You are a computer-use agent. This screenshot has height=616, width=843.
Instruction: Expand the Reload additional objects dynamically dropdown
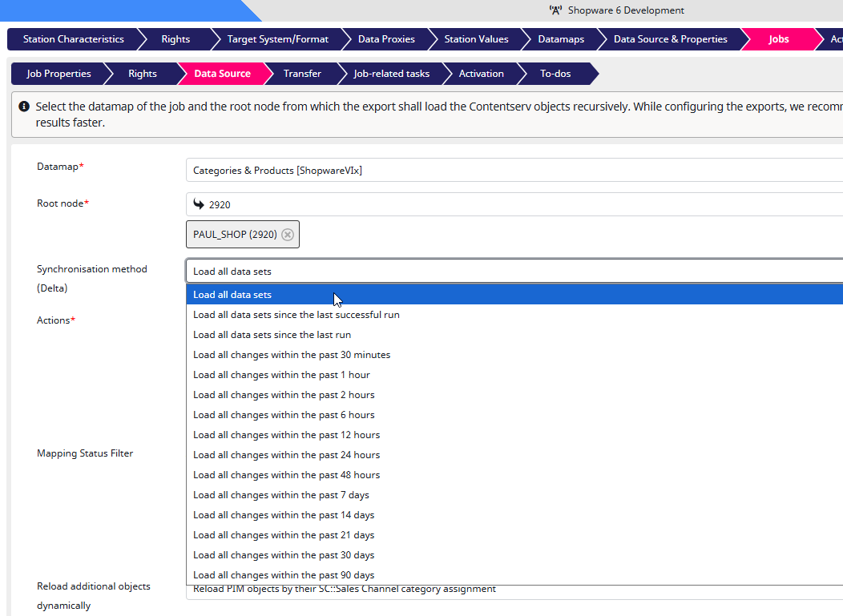(x=513, y=591)
